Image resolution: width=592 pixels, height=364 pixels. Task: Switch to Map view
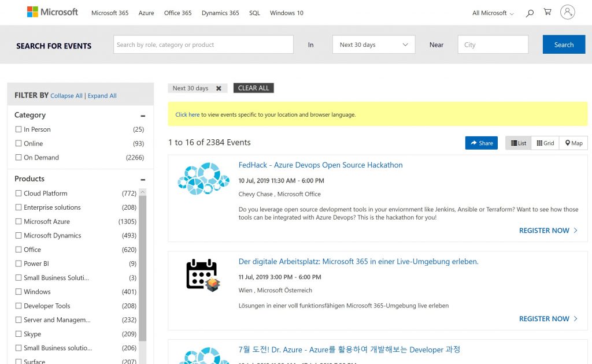pyautogui.click(x=573, y=143)
